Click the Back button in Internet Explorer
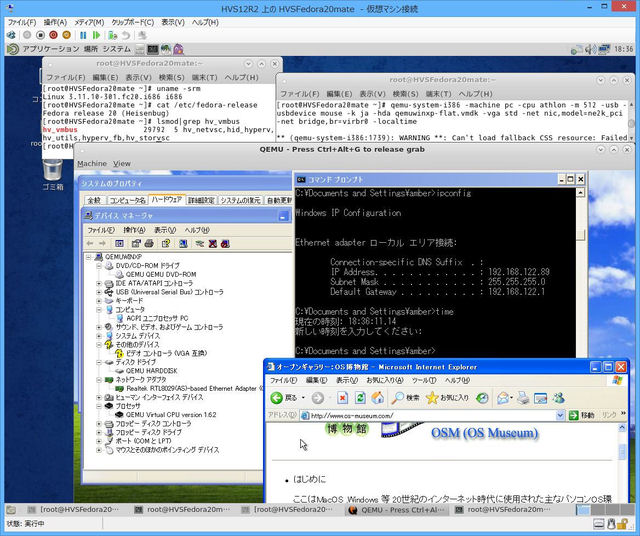Image resolution: width=640 pixels, height=536 pixels. coord(284,398)
